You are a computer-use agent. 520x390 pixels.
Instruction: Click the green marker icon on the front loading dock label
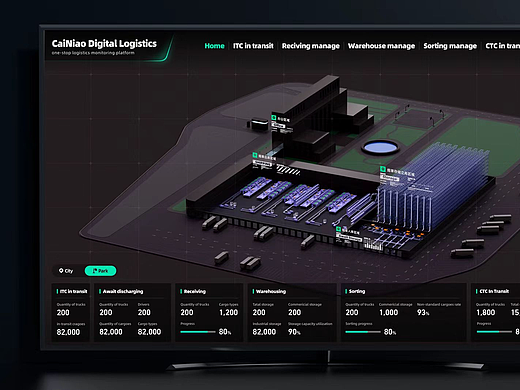pyautogui.click(x=338, y=229)
